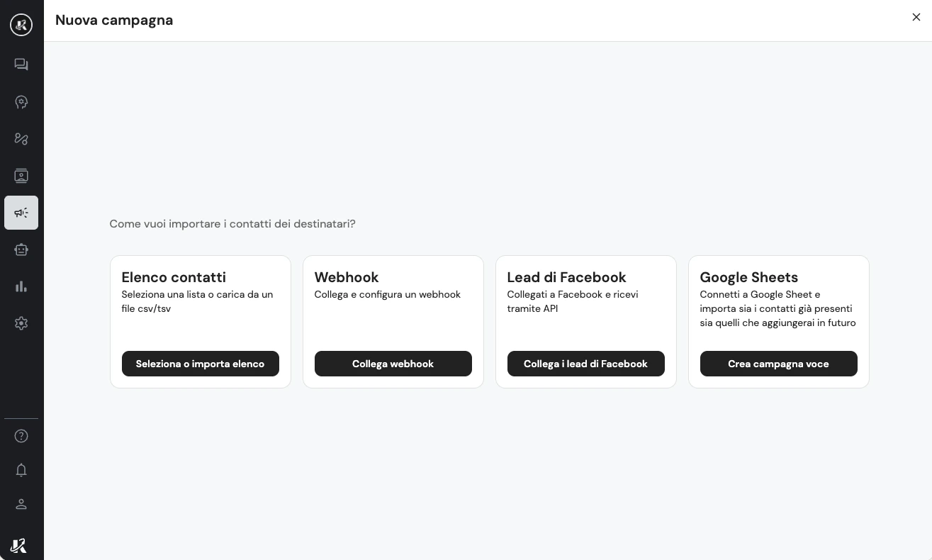Open the user profile icon
This screenshot has width=932, height=560.
(x=21, y=504)
